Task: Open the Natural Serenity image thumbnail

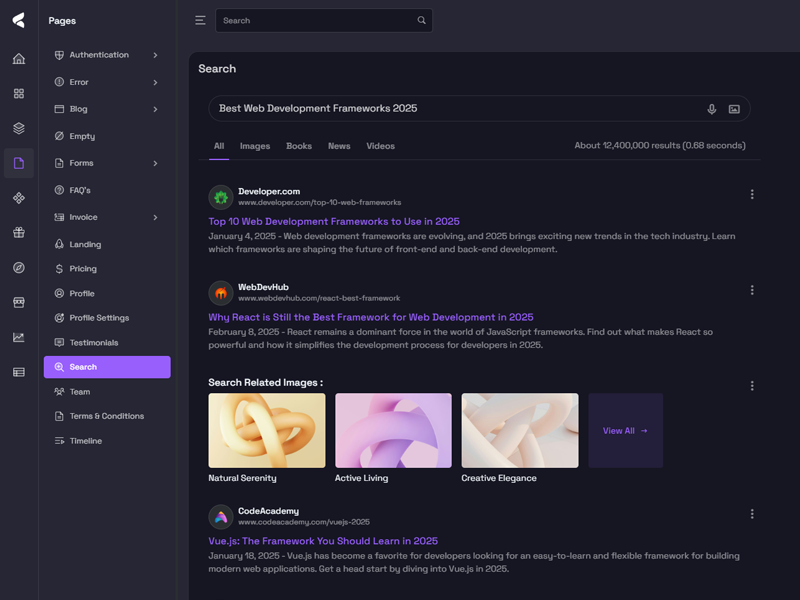Action: pyautogui.click(x=267, y=430)
